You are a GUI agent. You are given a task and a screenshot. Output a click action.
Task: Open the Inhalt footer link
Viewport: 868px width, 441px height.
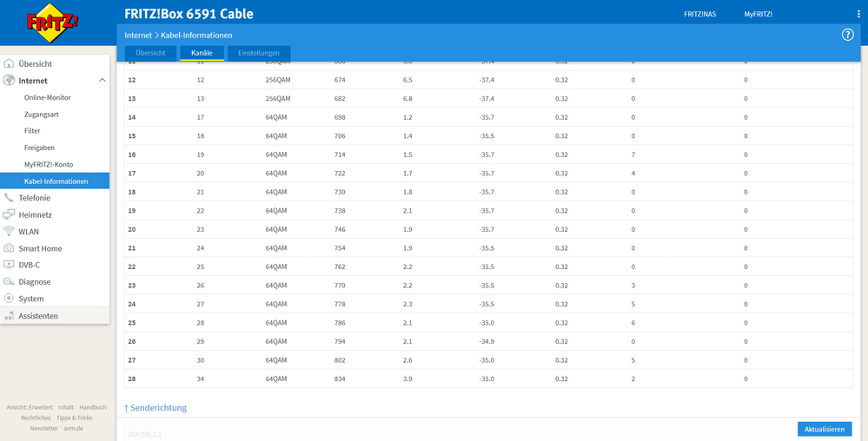pyautogui.click(x=66, y=407)
